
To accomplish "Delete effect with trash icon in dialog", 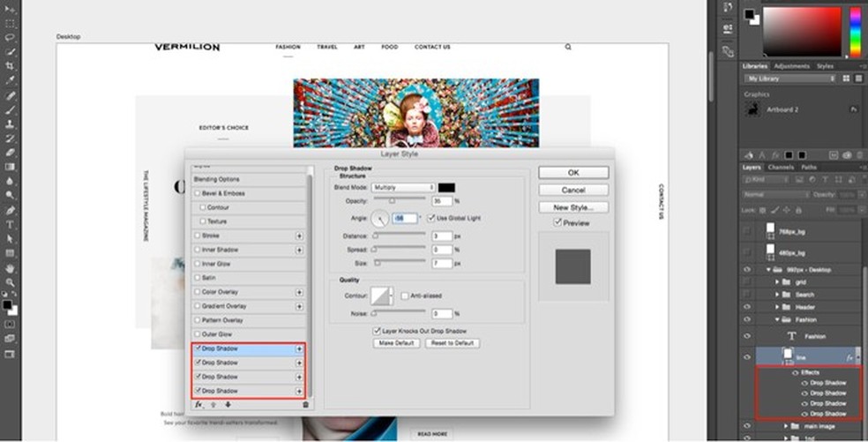I will (305, 405).
